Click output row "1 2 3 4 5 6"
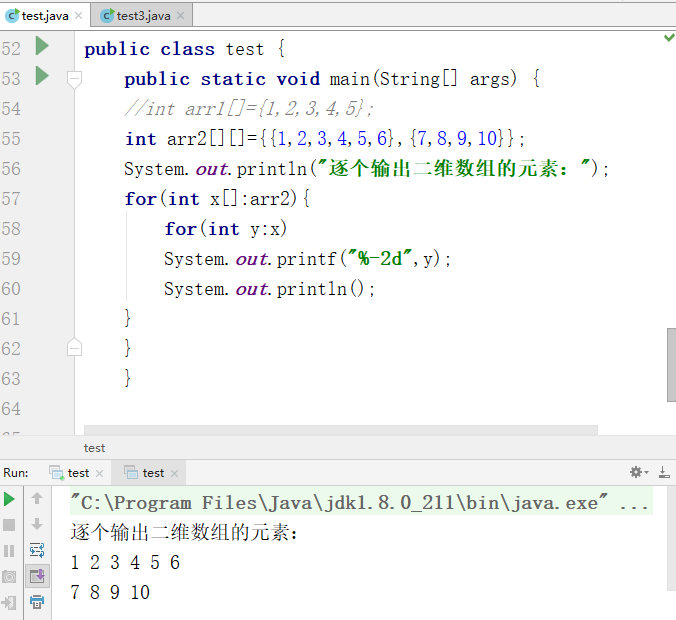The width and height of the screenshot is (676, 620). (x=125, y=562)
